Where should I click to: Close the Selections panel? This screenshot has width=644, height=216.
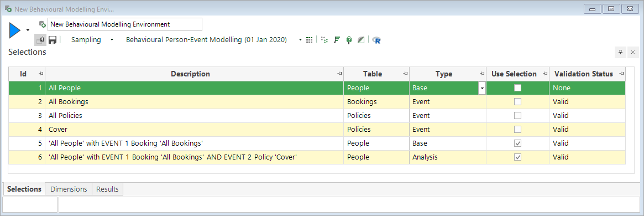click(x=633, y=52)
